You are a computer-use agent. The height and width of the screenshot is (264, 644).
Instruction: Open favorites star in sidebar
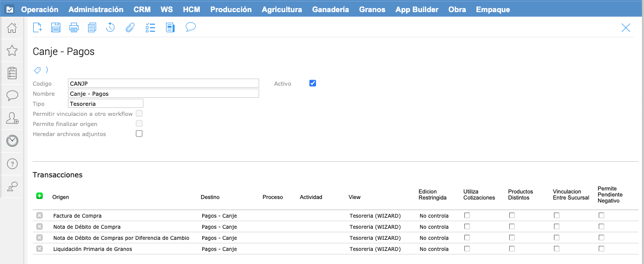(12, 50)
